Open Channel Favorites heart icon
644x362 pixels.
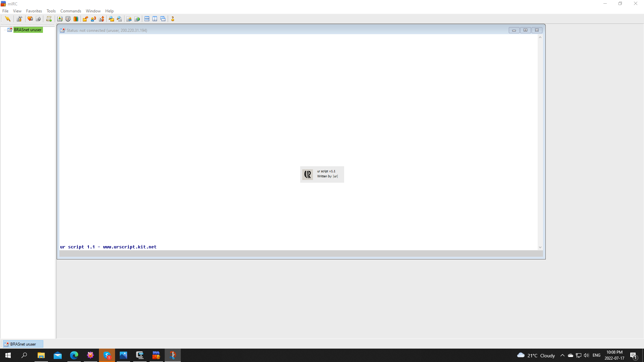(x=30, y=19)
